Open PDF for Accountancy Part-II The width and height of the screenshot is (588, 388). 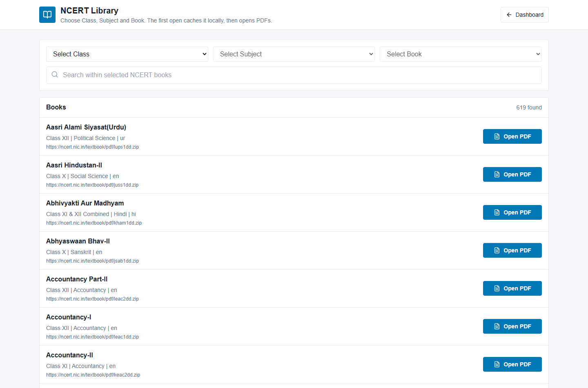pos(512,288)
